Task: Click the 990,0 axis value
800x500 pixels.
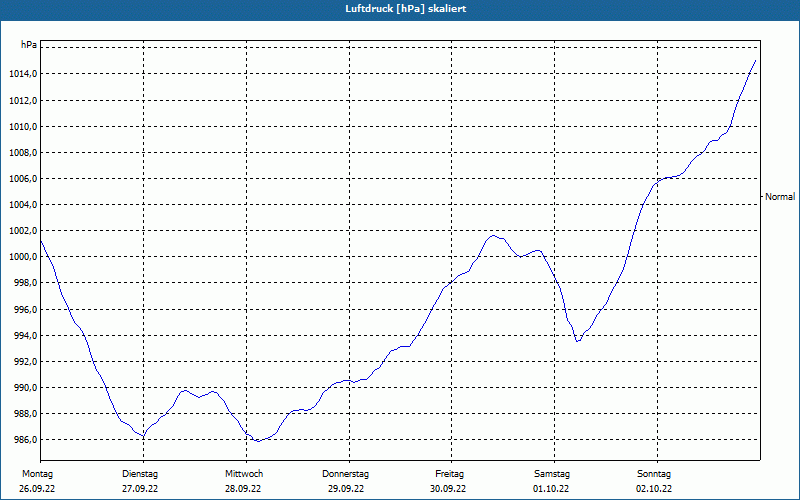Action: pyautogui.click(x=25, y=388)
